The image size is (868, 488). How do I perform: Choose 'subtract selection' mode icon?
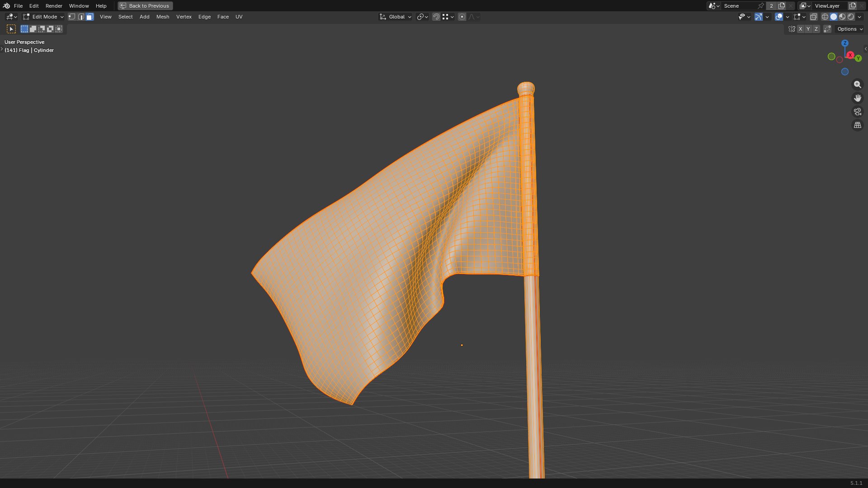pos(42,29)
